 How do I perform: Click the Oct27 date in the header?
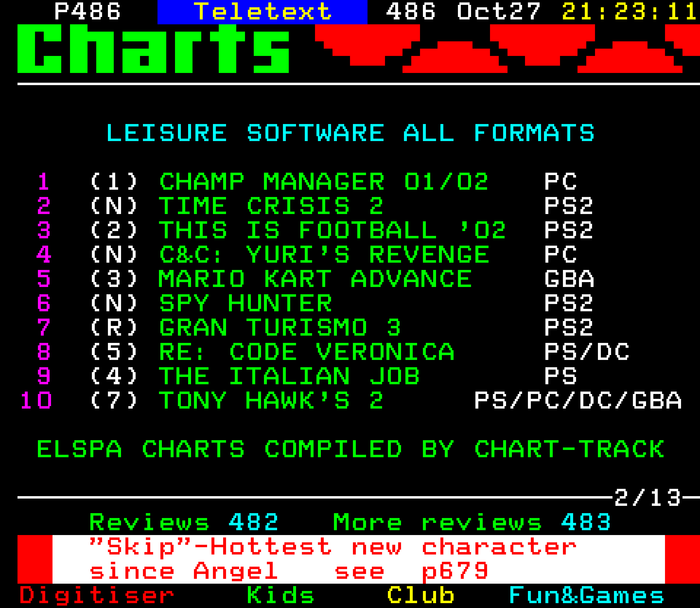(499, 11)
